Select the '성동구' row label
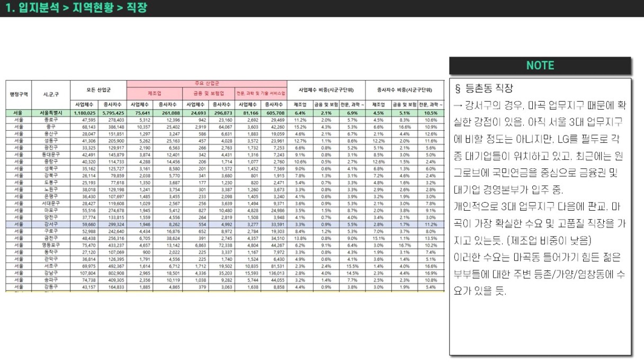Screen dimensions: 644x362 pyautogui.click(x=51, y=141)
